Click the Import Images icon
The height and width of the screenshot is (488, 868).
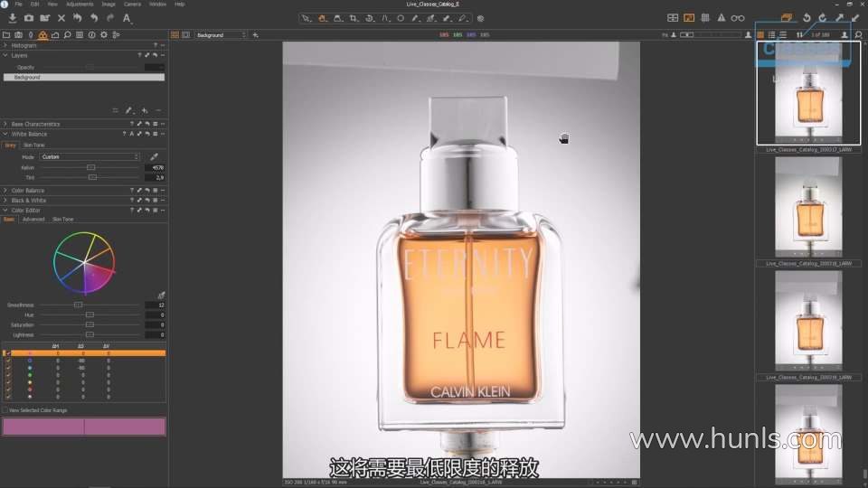point(12,18)
